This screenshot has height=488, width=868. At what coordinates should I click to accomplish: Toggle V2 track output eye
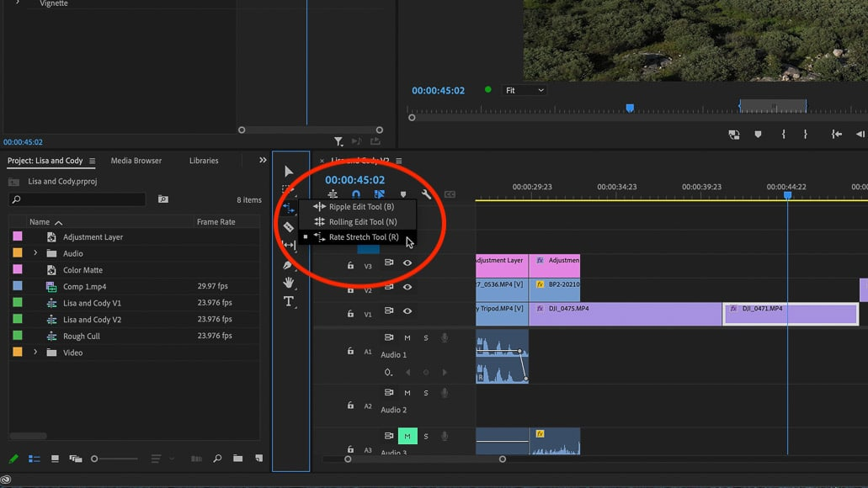pyautogui.click(x=407, y=287)
